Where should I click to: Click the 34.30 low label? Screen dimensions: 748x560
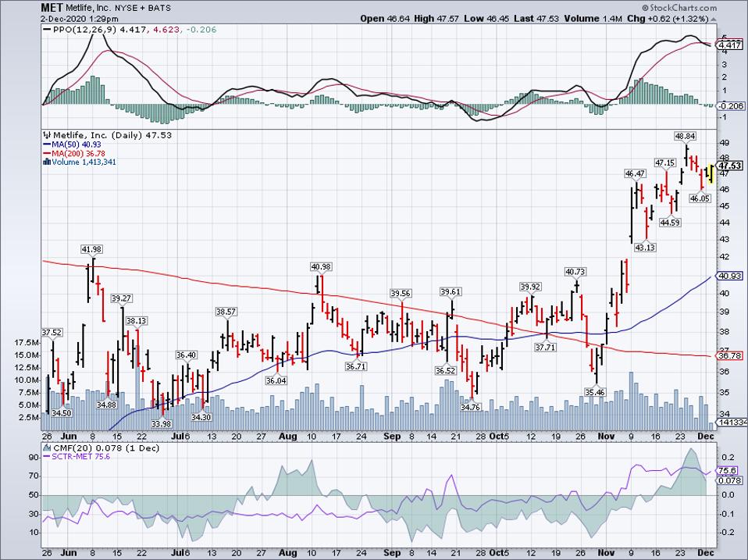[x=201, y=417]
